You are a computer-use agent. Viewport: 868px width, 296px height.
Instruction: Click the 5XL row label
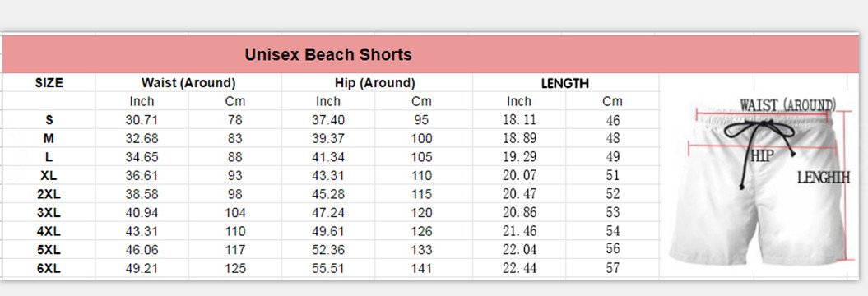[x=49, y=250]
